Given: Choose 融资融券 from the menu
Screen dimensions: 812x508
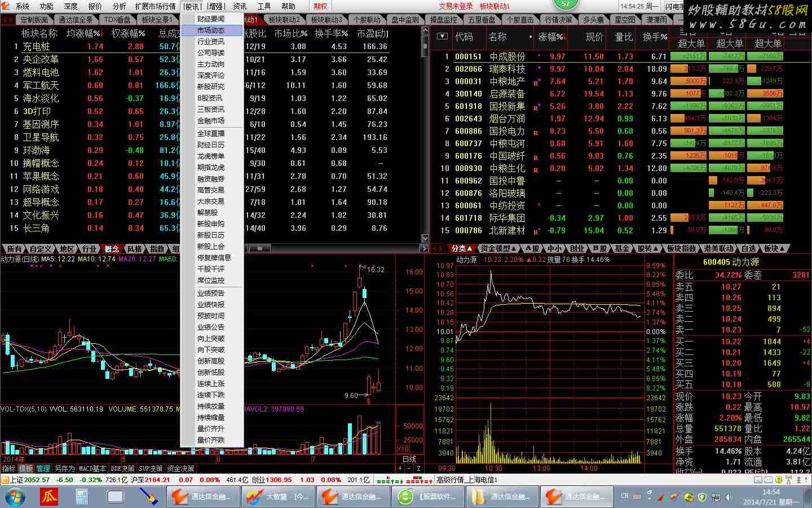Looking at the screenshot, I should (x=211, y=179).
